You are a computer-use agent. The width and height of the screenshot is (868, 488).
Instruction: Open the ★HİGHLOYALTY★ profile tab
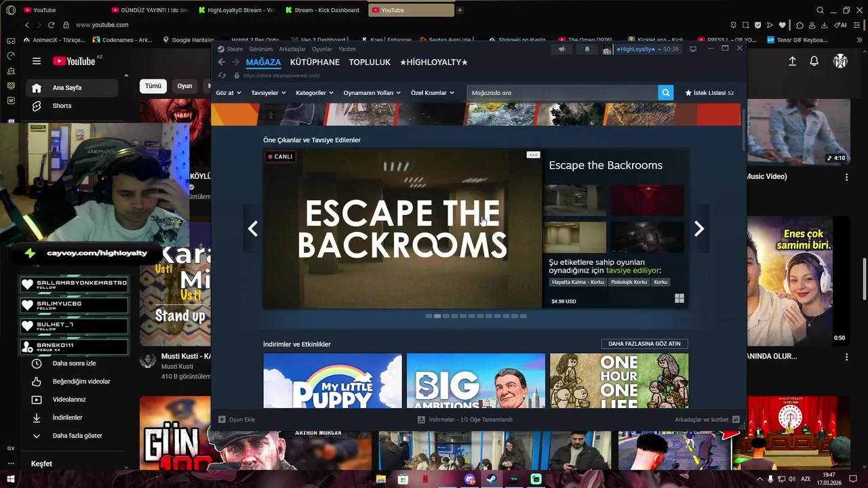pos(434,62)
